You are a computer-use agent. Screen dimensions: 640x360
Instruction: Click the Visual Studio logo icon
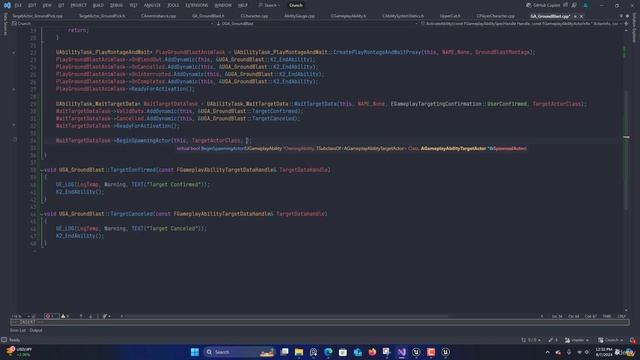coord(7,5)
